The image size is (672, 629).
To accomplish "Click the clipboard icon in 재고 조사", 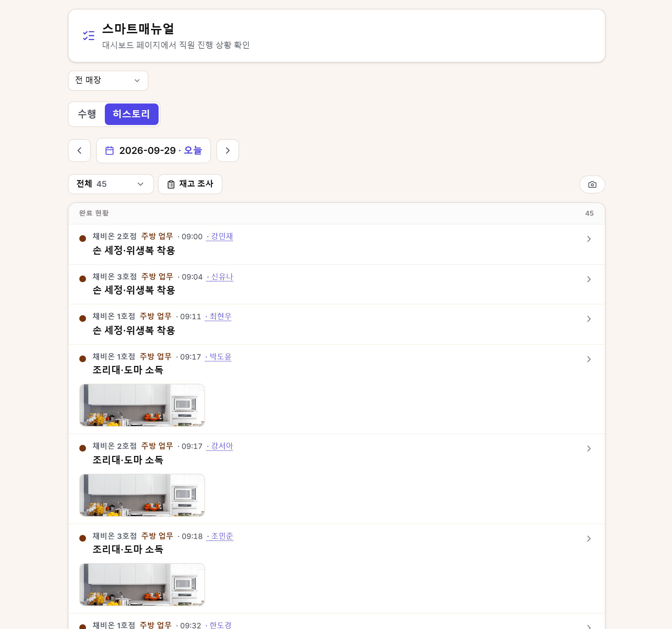I will click(x=171, y=184).
